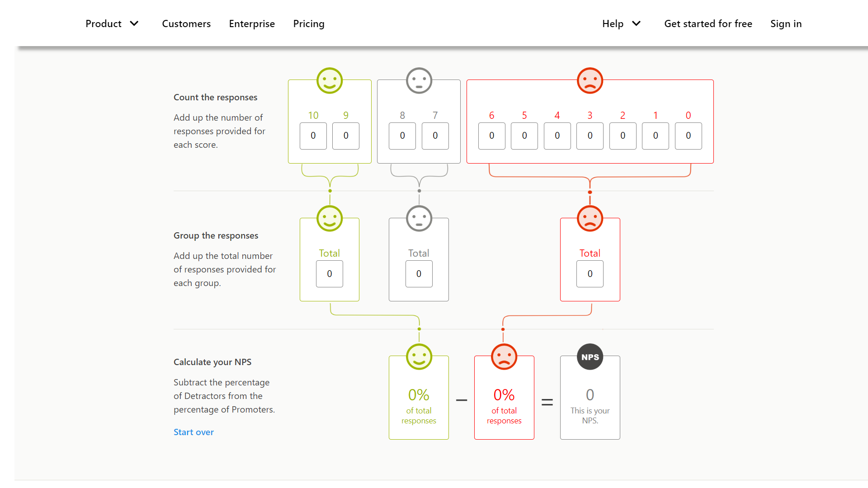Click the dark NPS badge icon
This screenshot has height=488, width=868.
coord(590,357)
